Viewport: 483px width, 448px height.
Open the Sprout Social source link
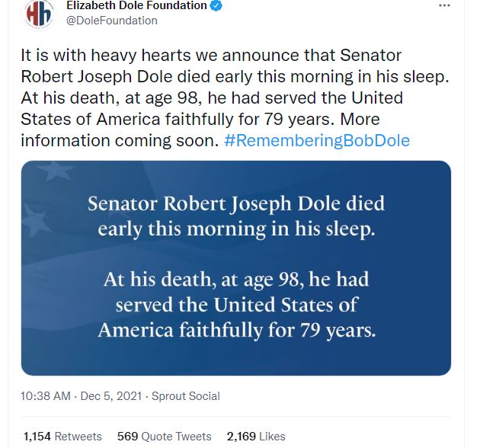coord(186,396)
